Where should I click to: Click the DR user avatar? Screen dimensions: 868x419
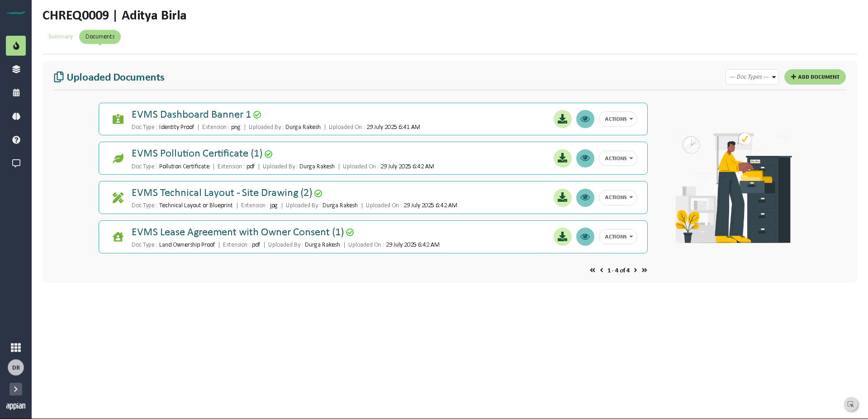(x=16, y=368)
